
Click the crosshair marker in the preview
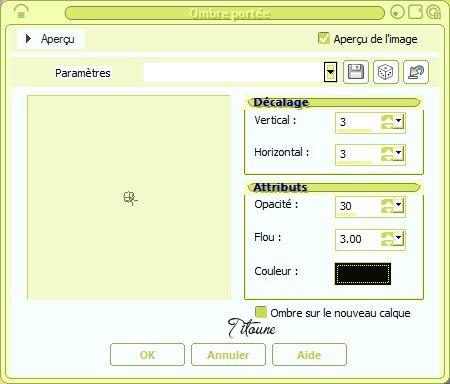coord(130,198)
